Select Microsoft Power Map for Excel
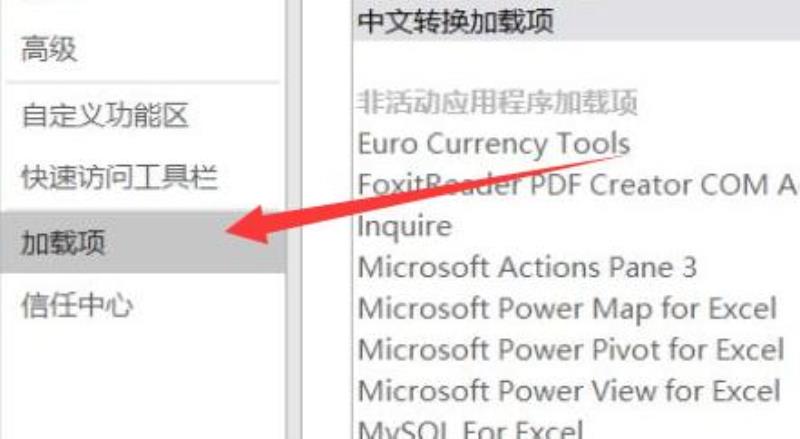Screen dimensions: 800x439 point(567,308)
